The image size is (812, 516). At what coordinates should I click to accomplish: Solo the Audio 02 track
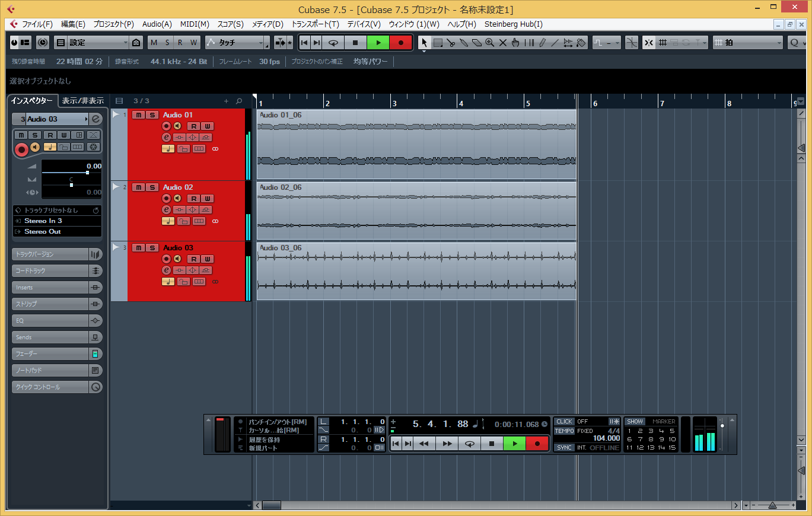[152, 187]
